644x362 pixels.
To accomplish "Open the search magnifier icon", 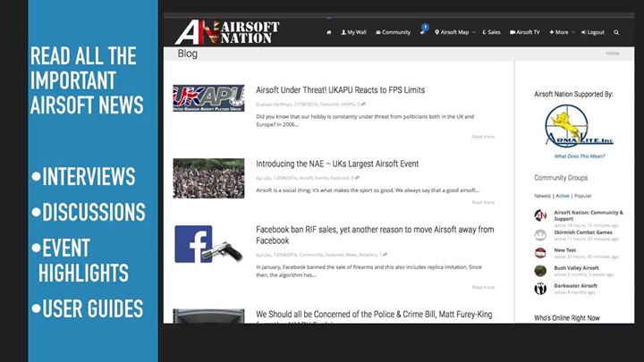I will pos(616,32).
